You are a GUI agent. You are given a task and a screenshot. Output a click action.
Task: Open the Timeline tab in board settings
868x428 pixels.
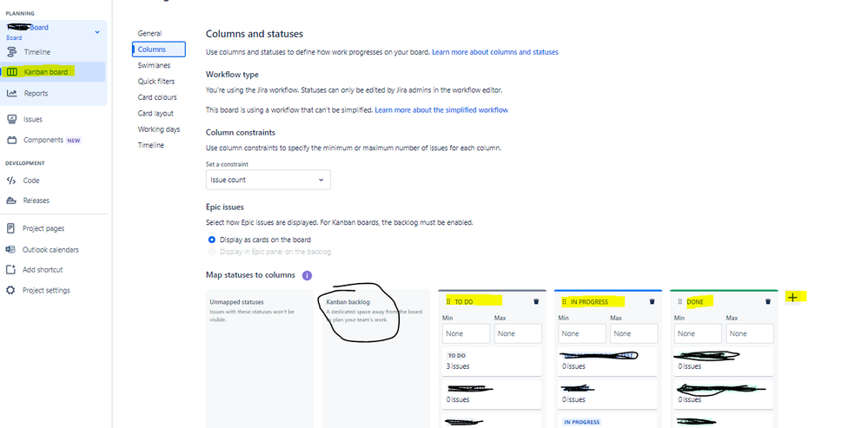click(x=150, y=146)
